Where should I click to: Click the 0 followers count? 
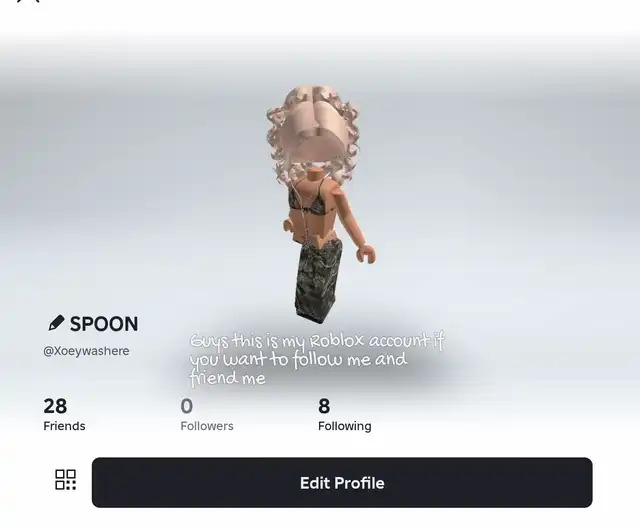[x=187, y=406]
